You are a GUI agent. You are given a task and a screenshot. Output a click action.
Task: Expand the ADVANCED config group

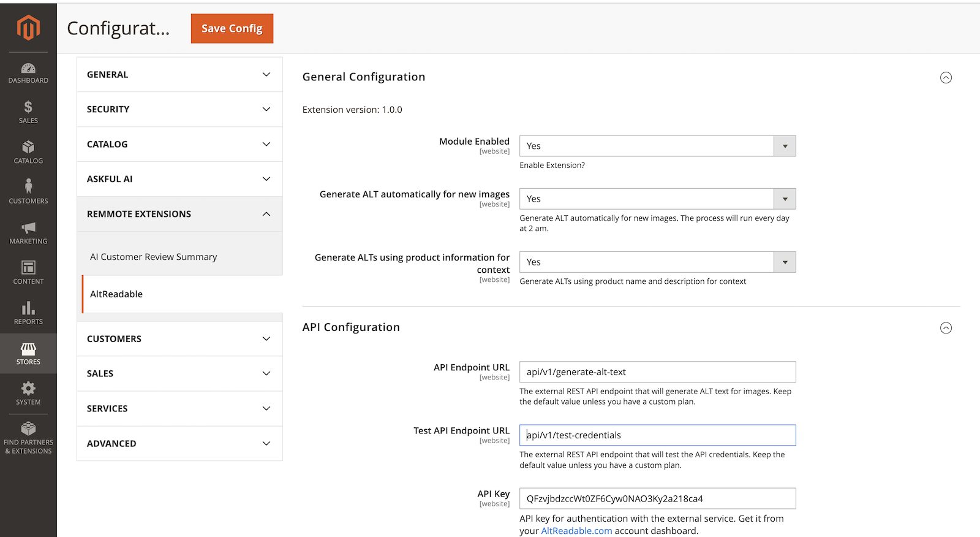coord(179,443)
